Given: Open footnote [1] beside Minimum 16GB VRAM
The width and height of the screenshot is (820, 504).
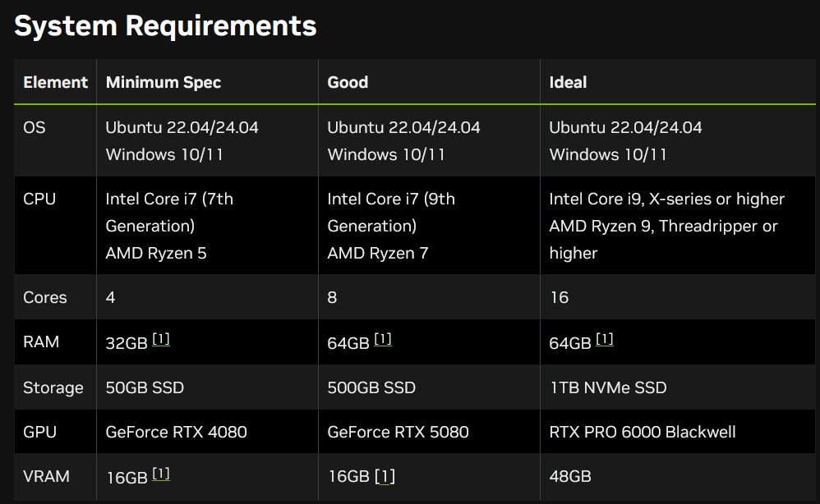Looking at the screenshot, I should pyautogui.click(x=161, y=474).
